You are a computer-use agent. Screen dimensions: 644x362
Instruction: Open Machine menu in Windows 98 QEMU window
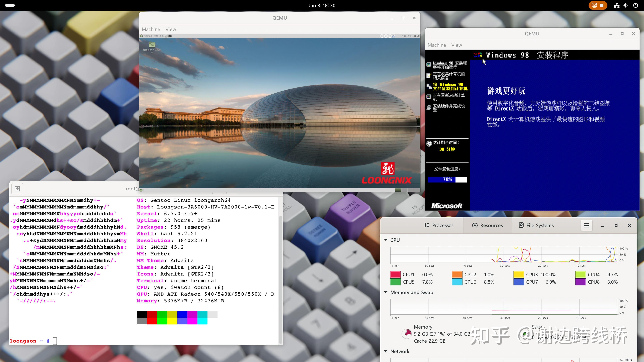(436, 45)
